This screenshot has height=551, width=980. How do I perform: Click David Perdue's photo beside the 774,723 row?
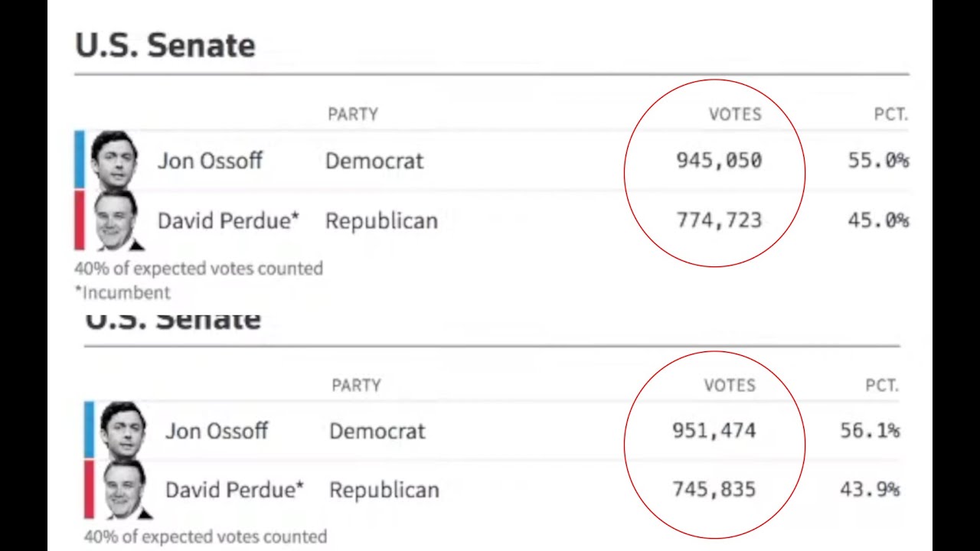(117, 220)
